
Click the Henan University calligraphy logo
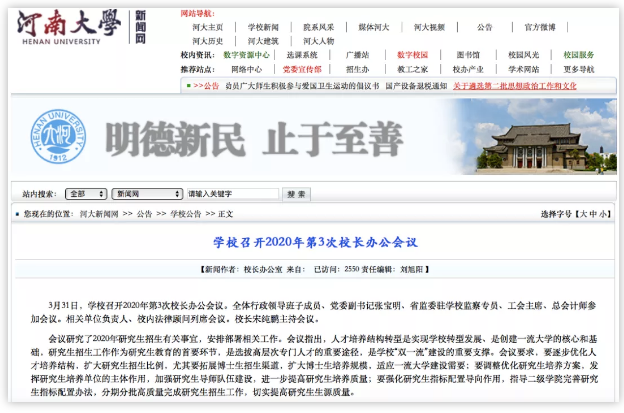click(68, 27)
